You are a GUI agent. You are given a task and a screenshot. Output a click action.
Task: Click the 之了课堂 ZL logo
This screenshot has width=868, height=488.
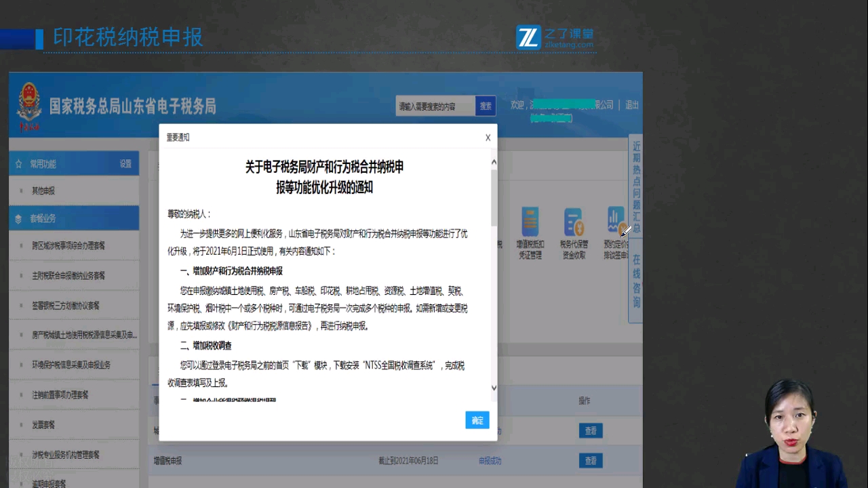[555, 38]
